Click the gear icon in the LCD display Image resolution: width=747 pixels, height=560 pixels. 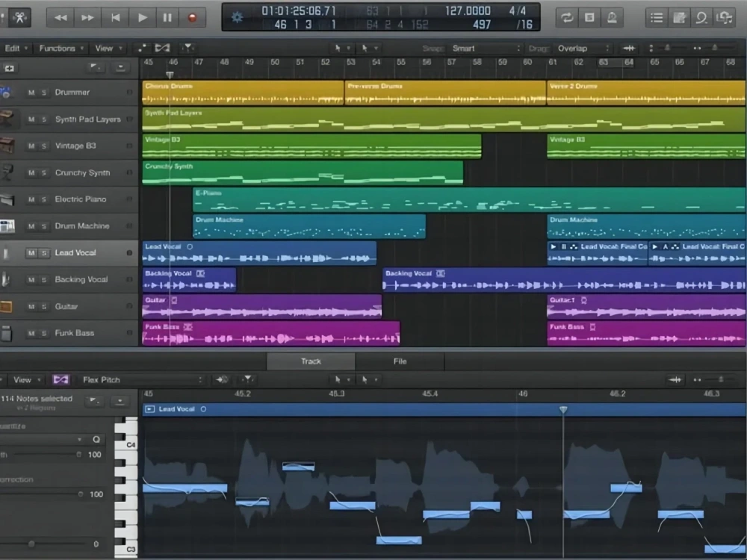(x=237, y=18)
